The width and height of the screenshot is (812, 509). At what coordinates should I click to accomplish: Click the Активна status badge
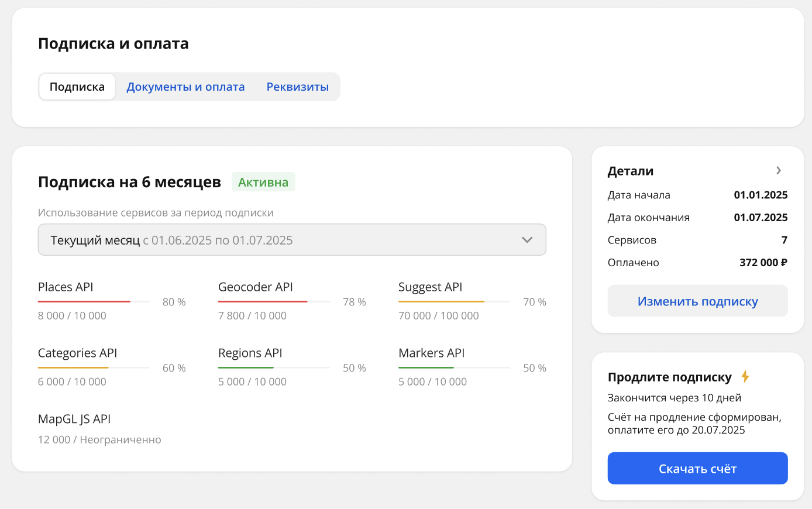pos(263,181)
